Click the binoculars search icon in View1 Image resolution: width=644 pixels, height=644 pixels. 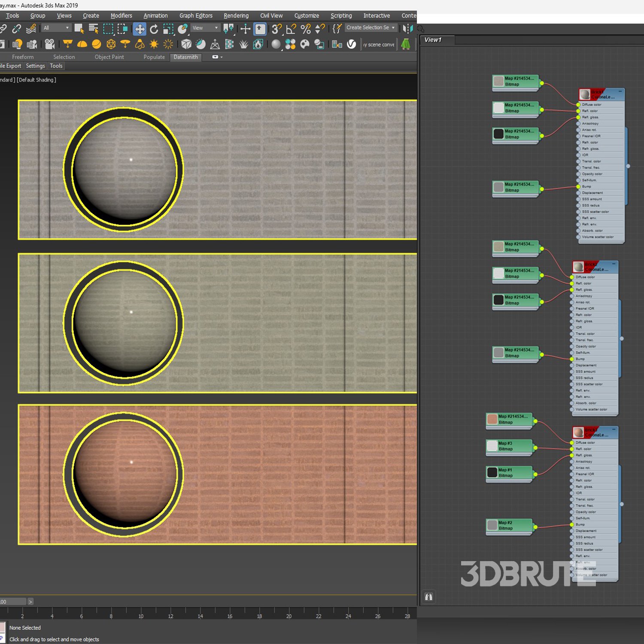click(428, 597)
